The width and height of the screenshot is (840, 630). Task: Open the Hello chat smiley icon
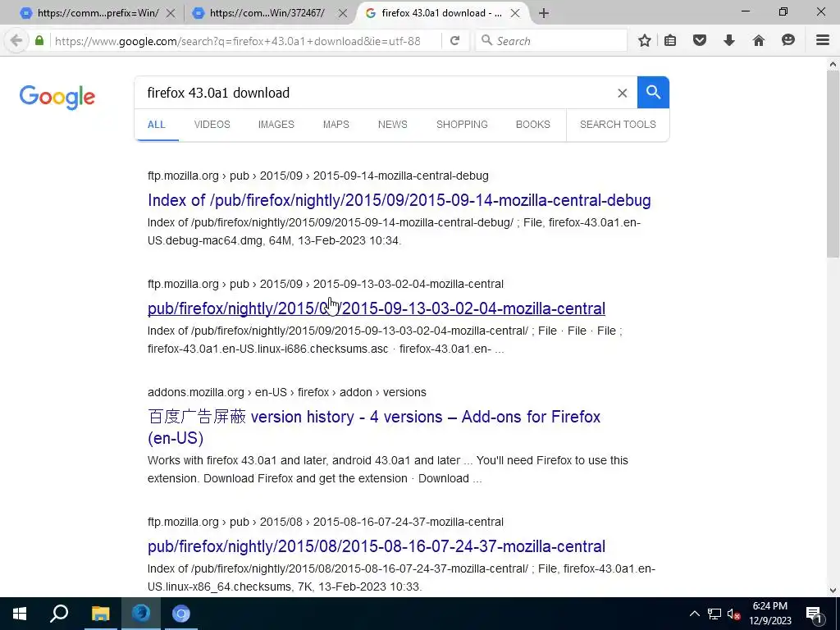[788, 41]
